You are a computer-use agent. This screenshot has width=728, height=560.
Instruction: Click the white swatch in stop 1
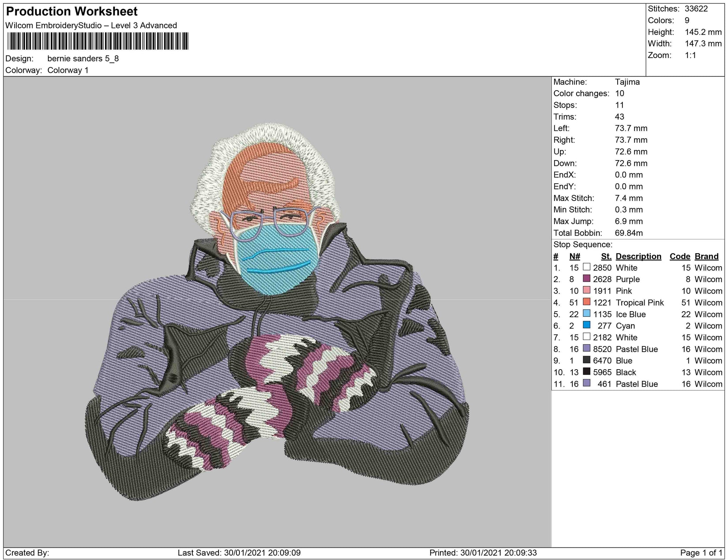coord(586,267)
